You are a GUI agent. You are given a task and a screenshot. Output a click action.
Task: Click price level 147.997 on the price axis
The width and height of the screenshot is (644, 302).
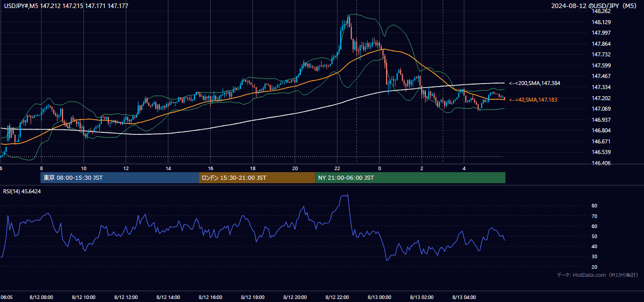pyautogui.click(x=601, y=33)
